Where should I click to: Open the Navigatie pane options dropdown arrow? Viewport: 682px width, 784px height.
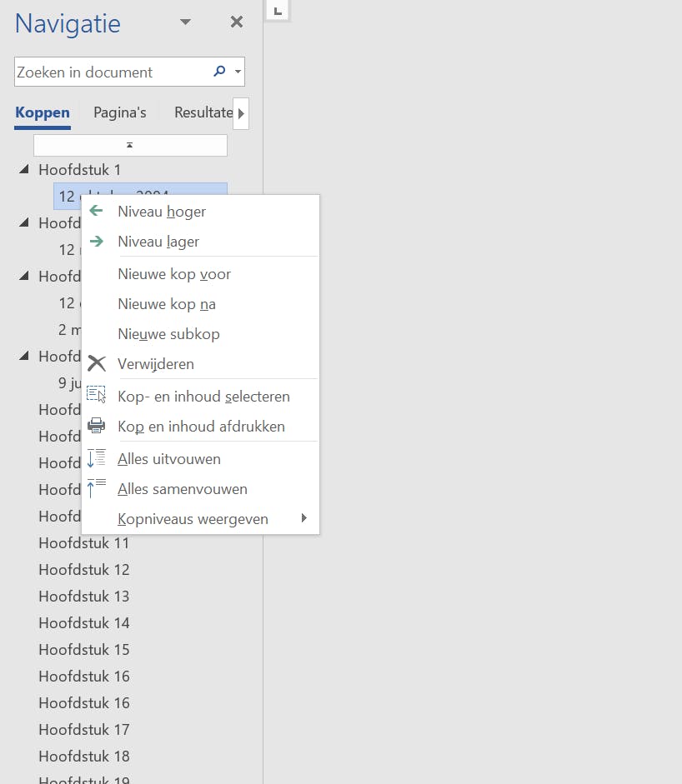point(185,22)
